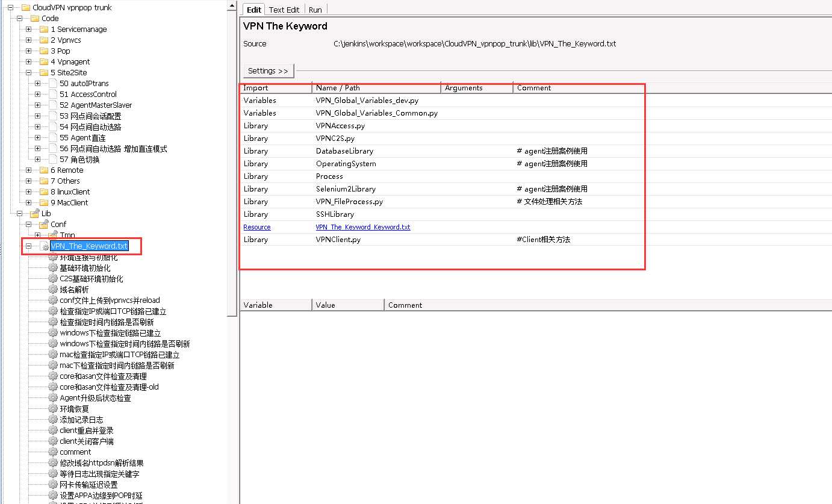Select keyword core和asan文件检查及清理-old
Image resolution: width=832 pixels, height=504 pixels.
click(x=109, y=387)
